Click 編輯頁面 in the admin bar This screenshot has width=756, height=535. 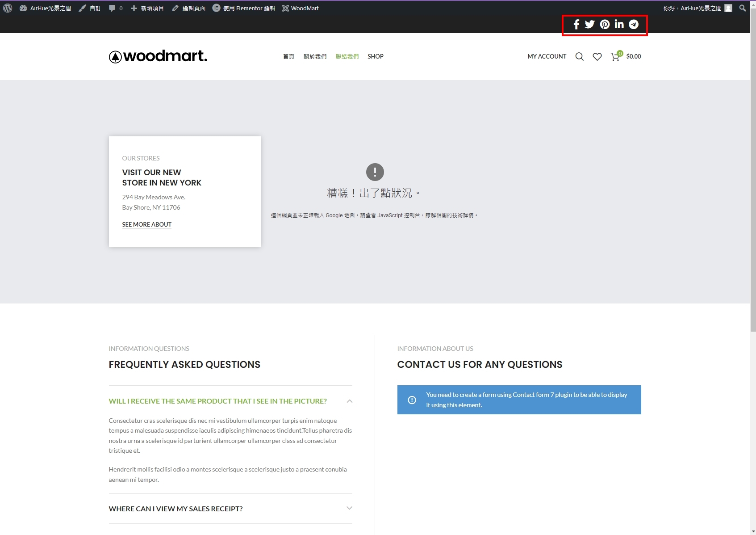[x=188, y=8]
